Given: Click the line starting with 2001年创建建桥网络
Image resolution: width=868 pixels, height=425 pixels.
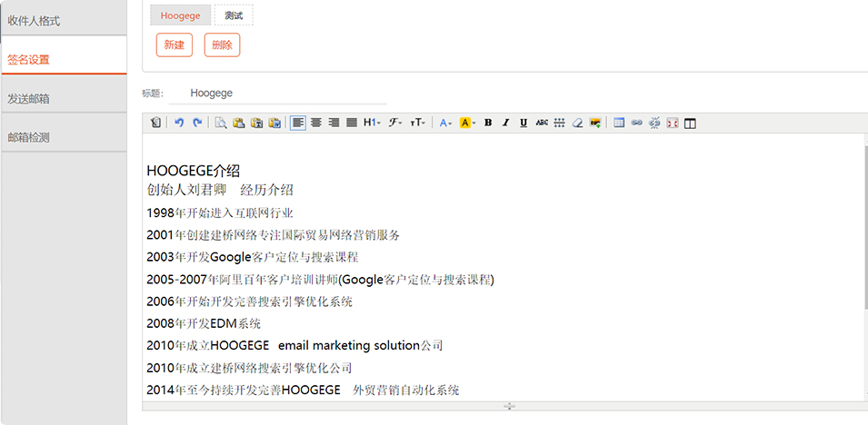Looking at the screenshot, I should (x=273, y=234).
